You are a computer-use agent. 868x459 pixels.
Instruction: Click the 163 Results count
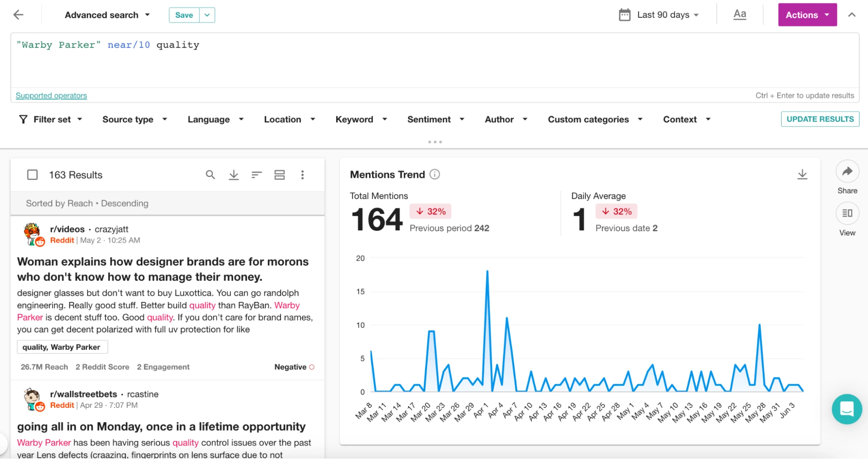pyautogui.click(x=76, y=175)
